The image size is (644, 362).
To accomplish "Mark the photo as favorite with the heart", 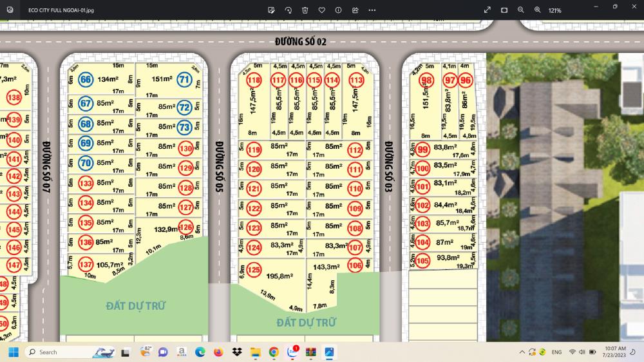I will click(x=321, y=10).
